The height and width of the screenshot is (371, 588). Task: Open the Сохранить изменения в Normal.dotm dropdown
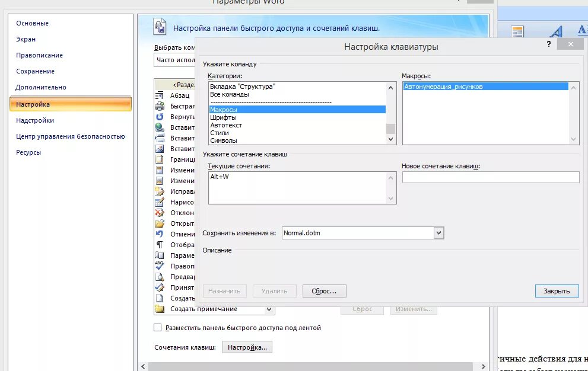tap(438, 233)
